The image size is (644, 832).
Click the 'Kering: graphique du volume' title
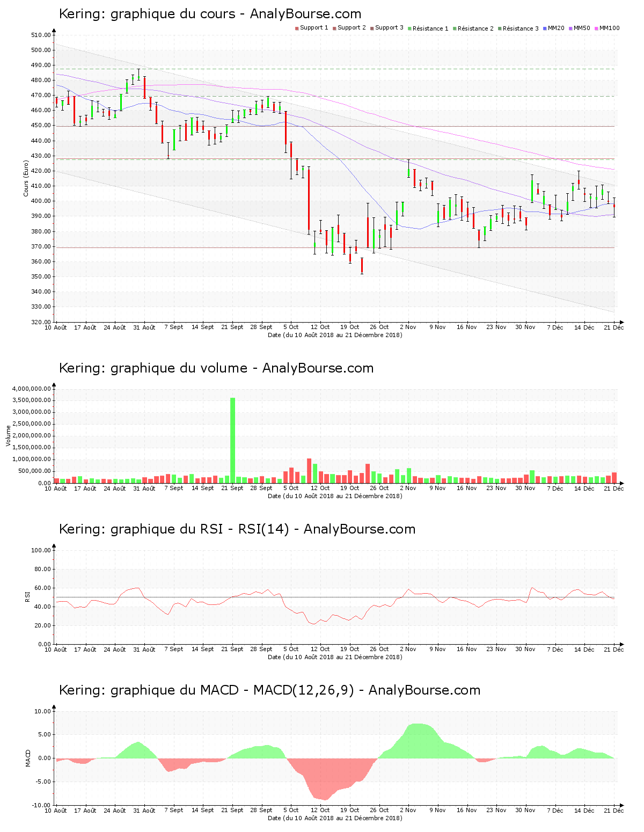[x=216, y=368]
